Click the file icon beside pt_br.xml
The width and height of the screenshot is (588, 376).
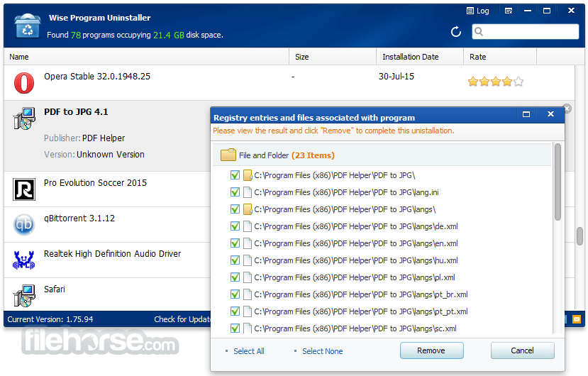click(x=248, y=294)
